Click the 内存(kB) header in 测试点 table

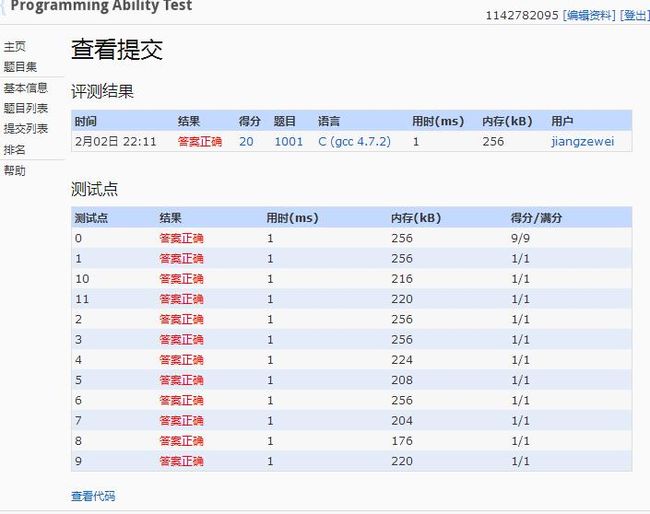[416, 218]
